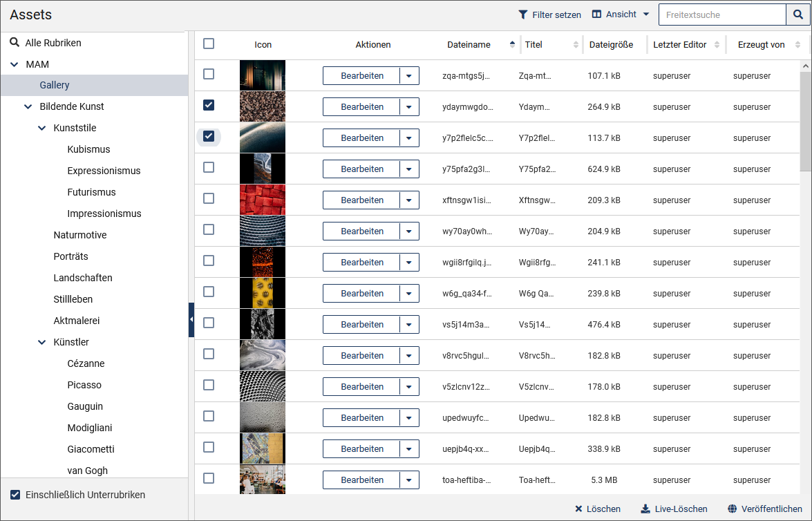Check the xftnsgw1isi row checkbox
The image size is (812, 521).
pyautogui.click(x=209, y=198)
